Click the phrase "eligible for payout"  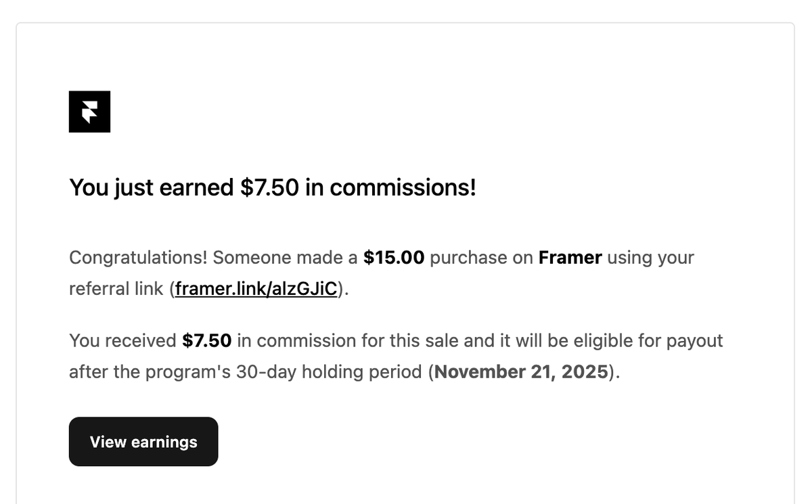pyautogui.click(x=648, y=340)
